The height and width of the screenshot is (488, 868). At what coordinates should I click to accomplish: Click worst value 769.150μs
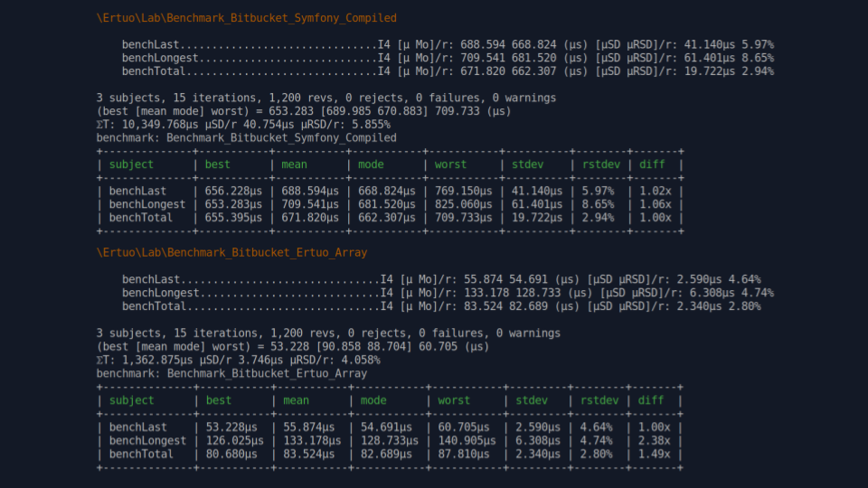463,191
